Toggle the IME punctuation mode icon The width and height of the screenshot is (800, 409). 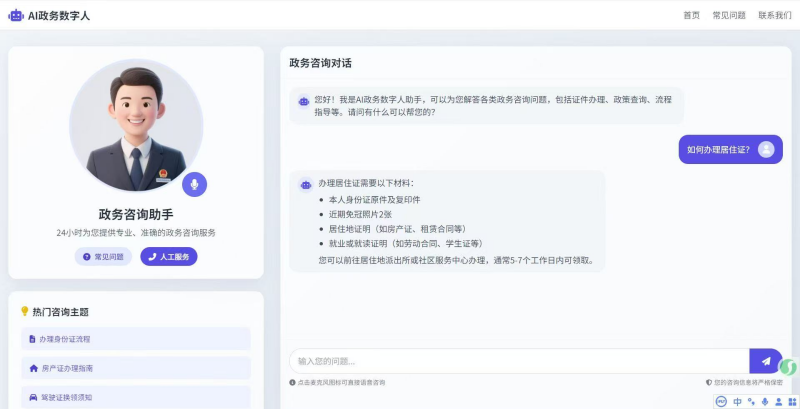click(x=751, y=401)
